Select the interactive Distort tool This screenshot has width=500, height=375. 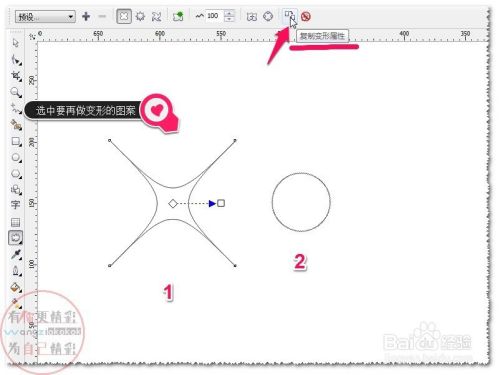click(x=15, y=238)
